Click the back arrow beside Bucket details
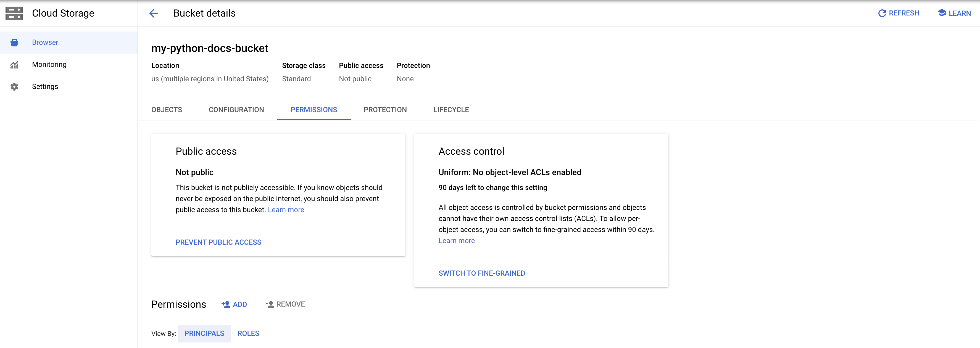 pyautogui.click(x=153, y=13)
